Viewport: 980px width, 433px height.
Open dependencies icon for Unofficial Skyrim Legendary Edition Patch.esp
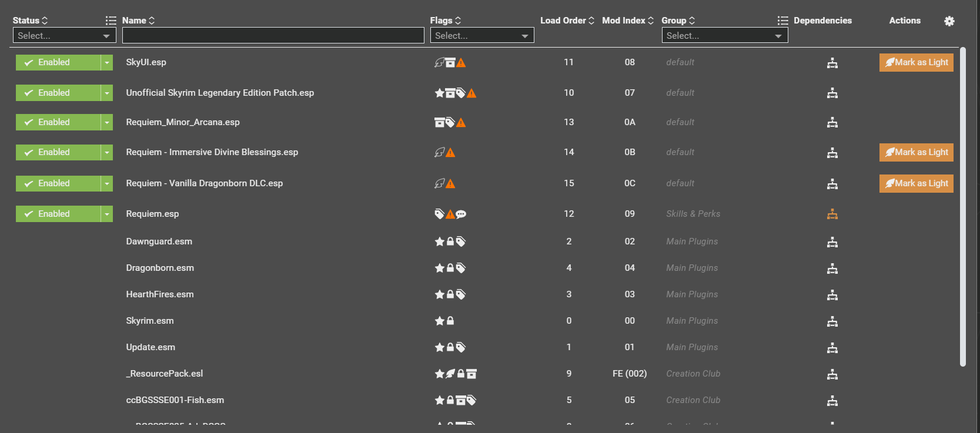point(832,93)
